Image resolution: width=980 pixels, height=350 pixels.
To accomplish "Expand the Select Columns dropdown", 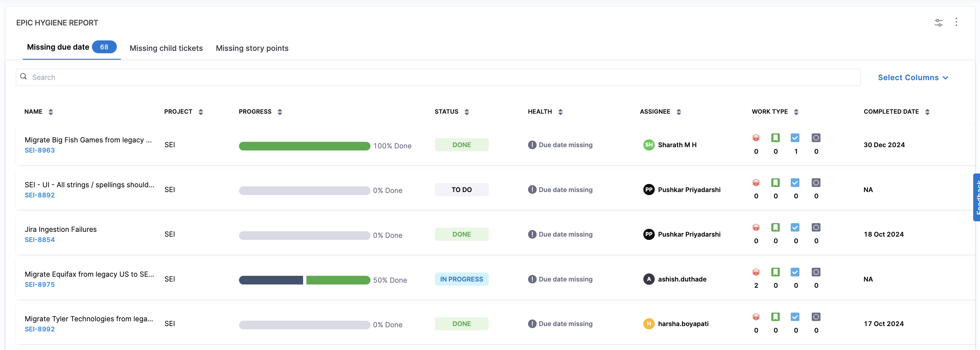I will click(x=913, y=77).
